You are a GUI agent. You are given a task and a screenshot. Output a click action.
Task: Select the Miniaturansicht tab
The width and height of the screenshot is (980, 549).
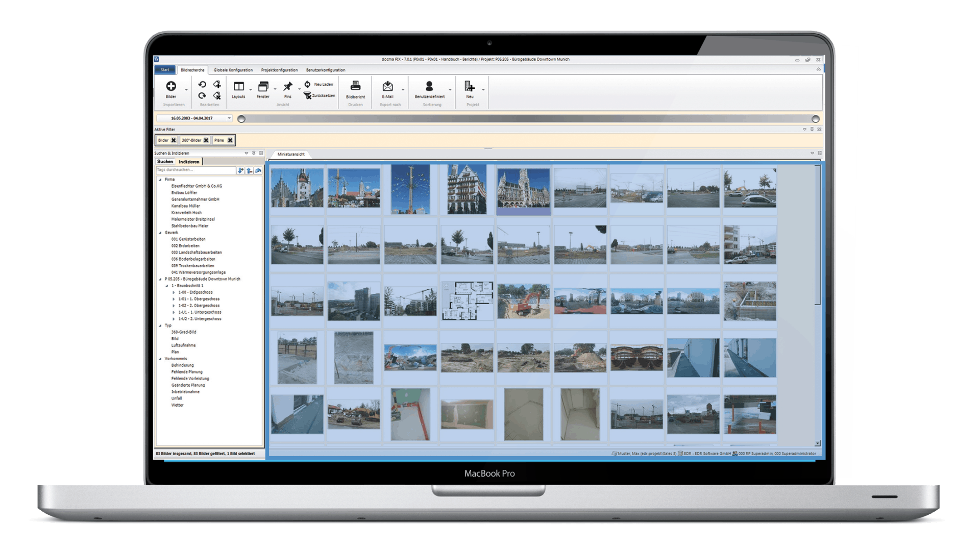click(291, 154)
